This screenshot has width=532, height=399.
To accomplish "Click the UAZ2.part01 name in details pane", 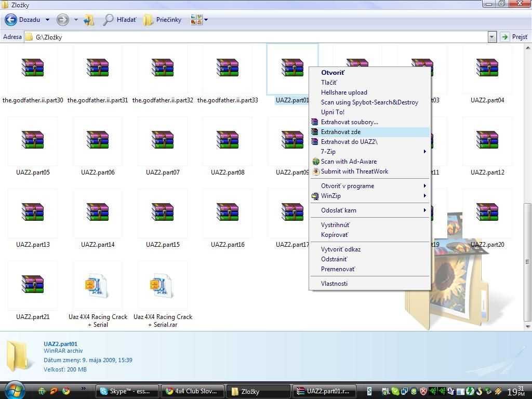I will tap(60, 344).
